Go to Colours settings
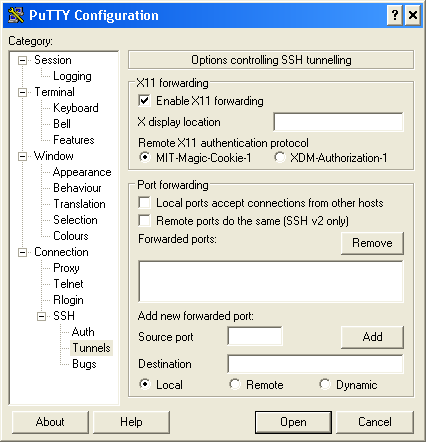Image resolution: width=426 pixels, height=442 pixels. click(71, 236)
